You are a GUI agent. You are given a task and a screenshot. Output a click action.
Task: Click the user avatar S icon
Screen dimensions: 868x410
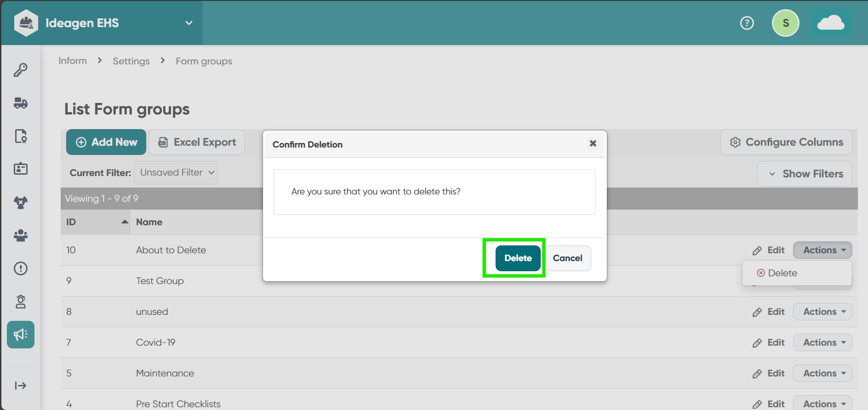(x=786, y=23)
